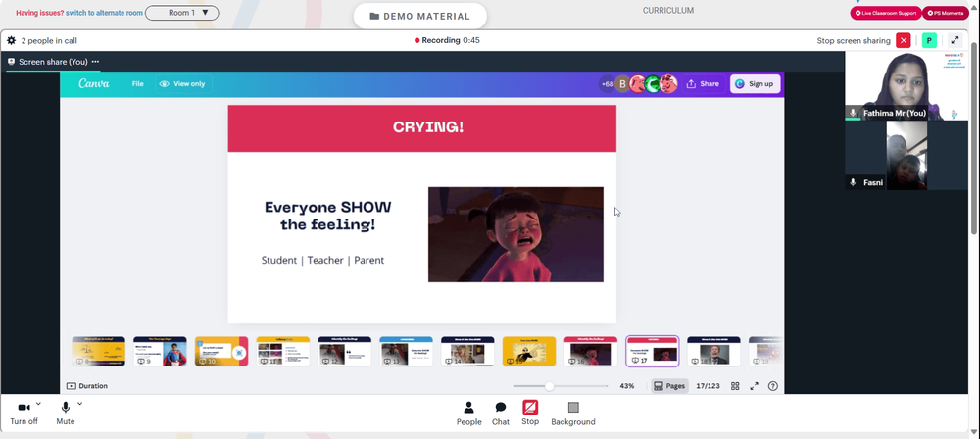
Task: Adjust the Canva zoom slider handle
Action: 549,386
